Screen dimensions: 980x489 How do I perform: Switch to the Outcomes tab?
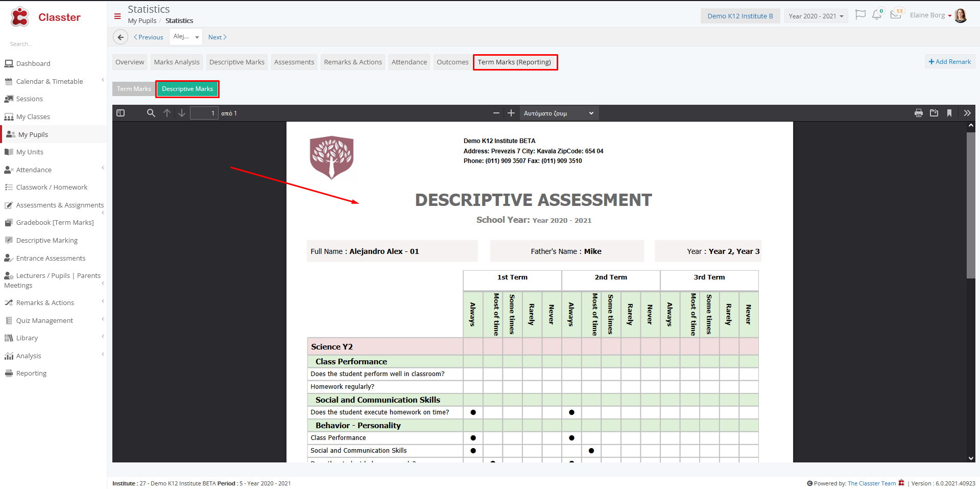pos(452,62)
